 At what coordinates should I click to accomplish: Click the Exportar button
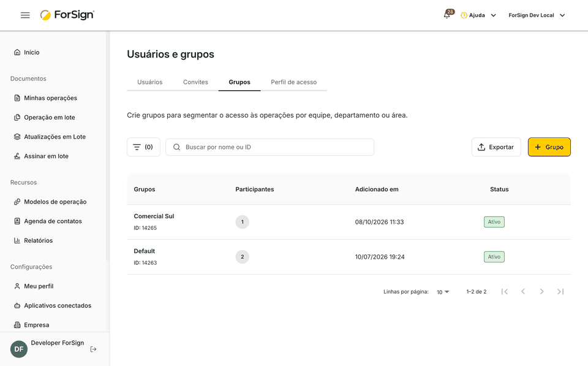[x=496, y=147]
